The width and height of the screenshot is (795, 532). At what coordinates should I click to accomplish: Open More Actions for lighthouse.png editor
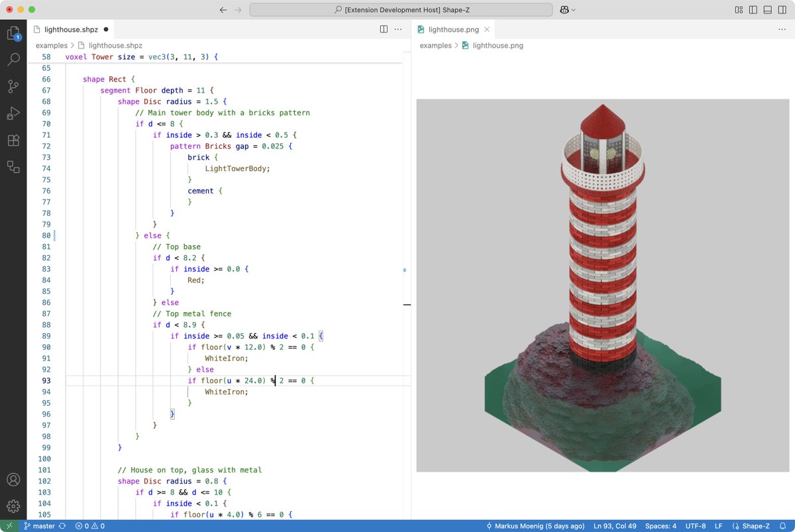tap(782, 29)
